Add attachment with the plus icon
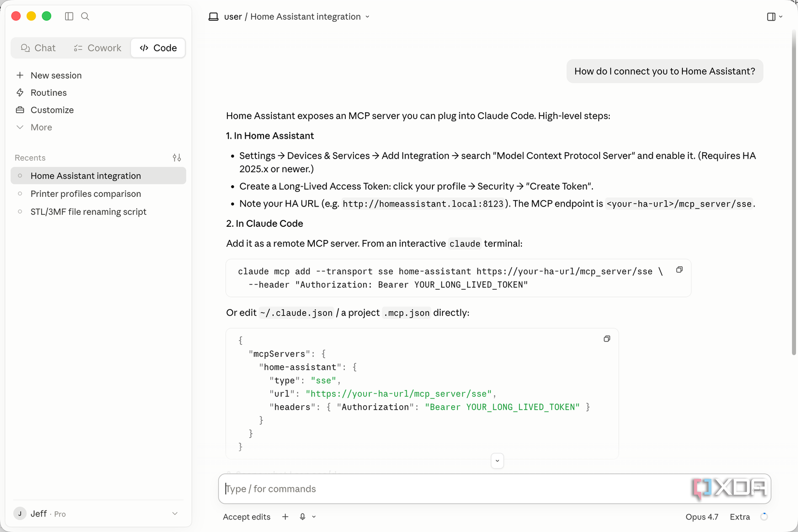798x532 pixels. [285, 517]
